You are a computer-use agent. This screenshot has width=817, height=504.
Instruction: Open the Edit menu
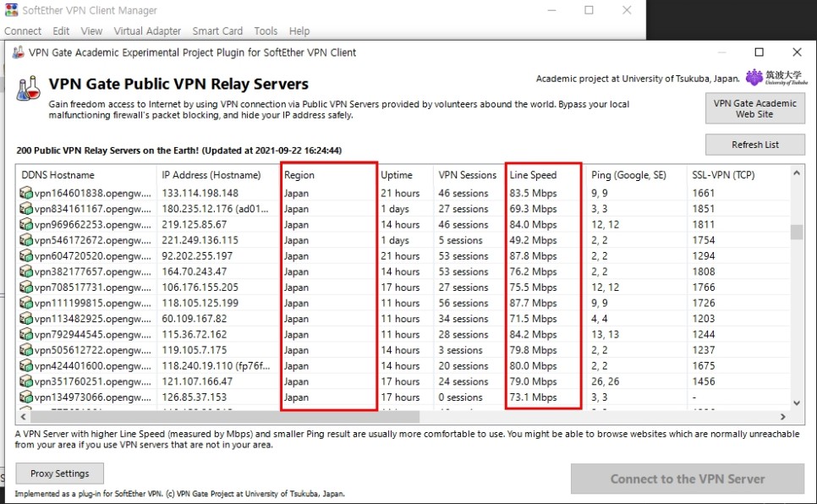point(61,31)
